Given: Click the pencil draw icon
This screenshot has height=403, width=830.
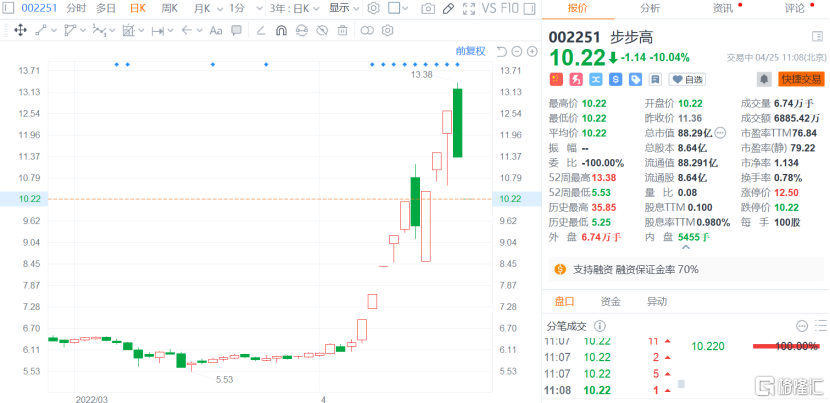Looking at the screenshot, I should [x=448, y=8].
